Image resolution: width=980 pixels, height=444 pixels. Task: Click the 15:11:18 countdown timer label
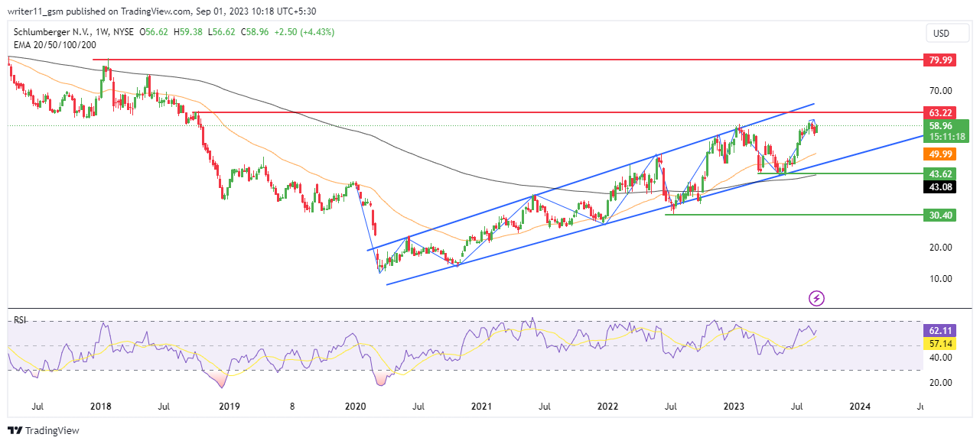click(946, 136)
